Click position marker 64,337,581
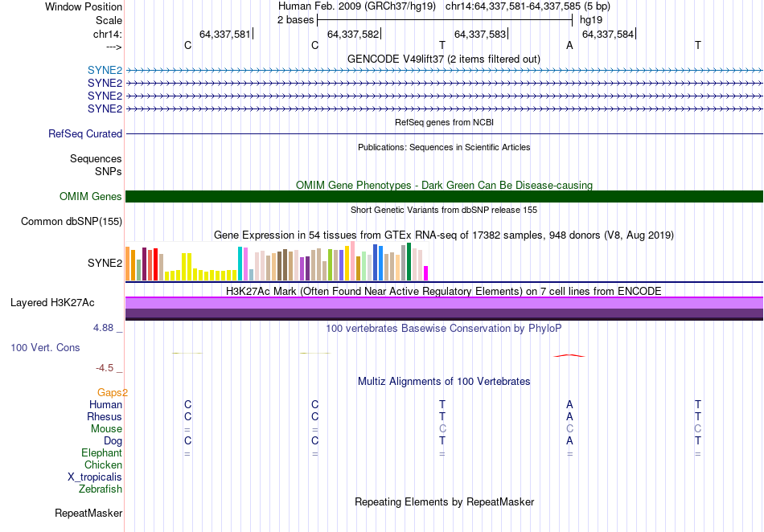Screen dimensions: 764x532 (224, 34)
